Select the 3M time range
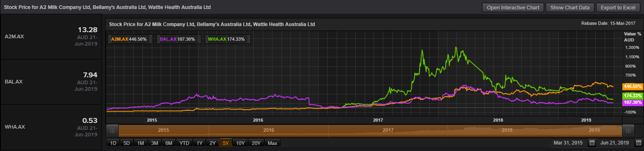The image size is (644, 151). click(x=155, y=143)
